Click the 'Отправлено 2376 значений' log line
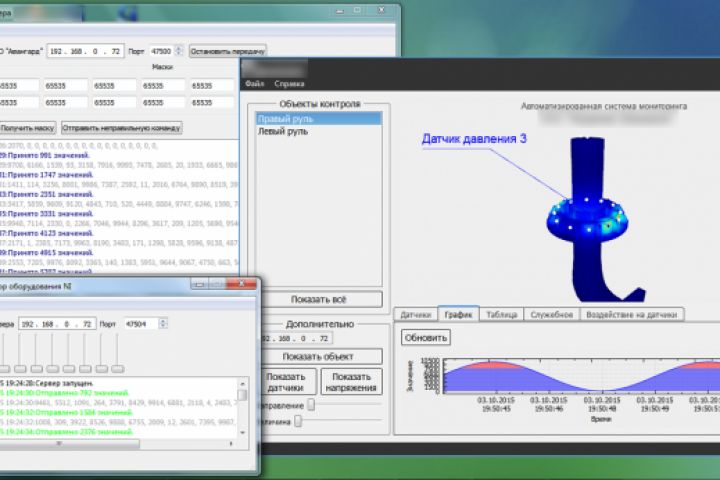720x480 pixels. [67, 432]
